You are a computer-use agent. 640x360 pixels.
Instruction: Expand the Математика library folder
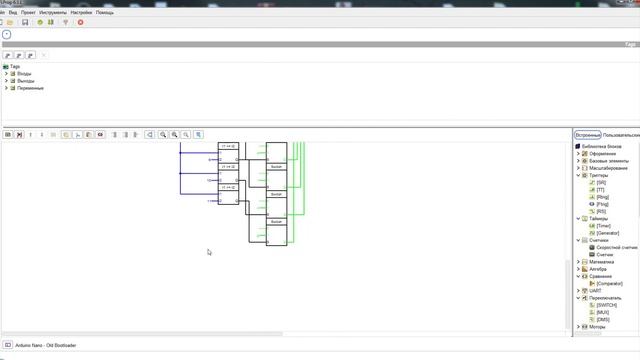click(x=578, y=262)
